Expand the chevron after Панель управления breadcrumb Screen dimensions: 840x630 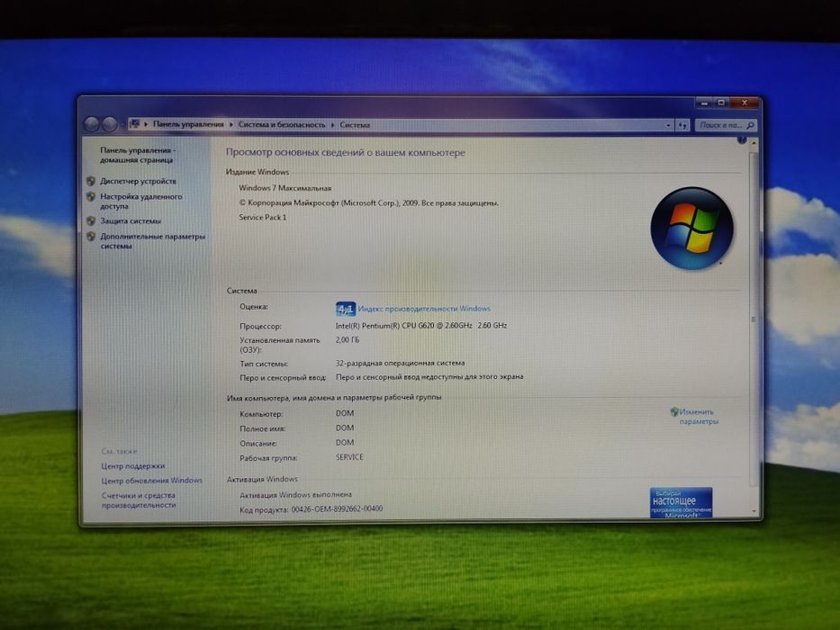(231, 125)
